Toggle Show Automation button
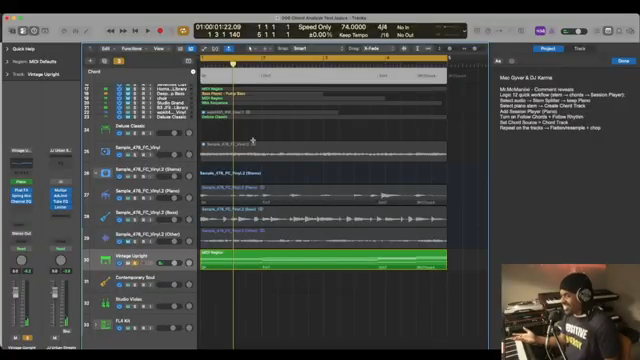 pyautogui.click(x=204, y=49)
